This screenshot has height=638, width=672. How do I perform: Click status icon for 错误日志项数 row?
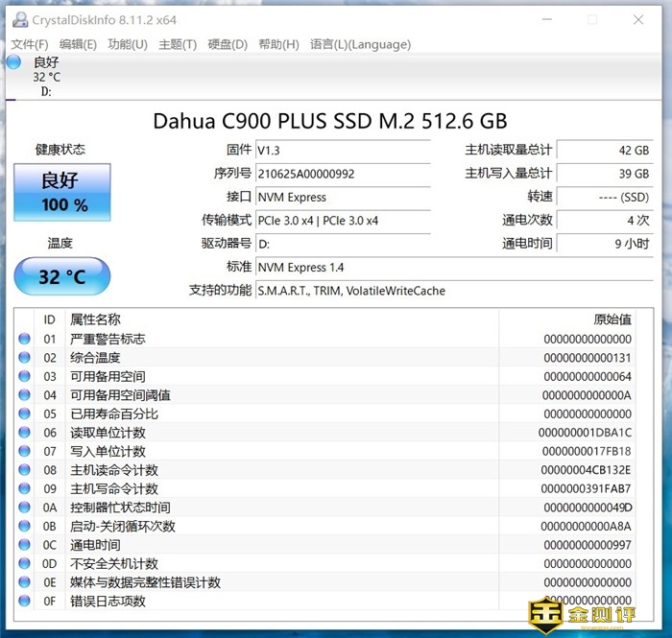[24, 602]
